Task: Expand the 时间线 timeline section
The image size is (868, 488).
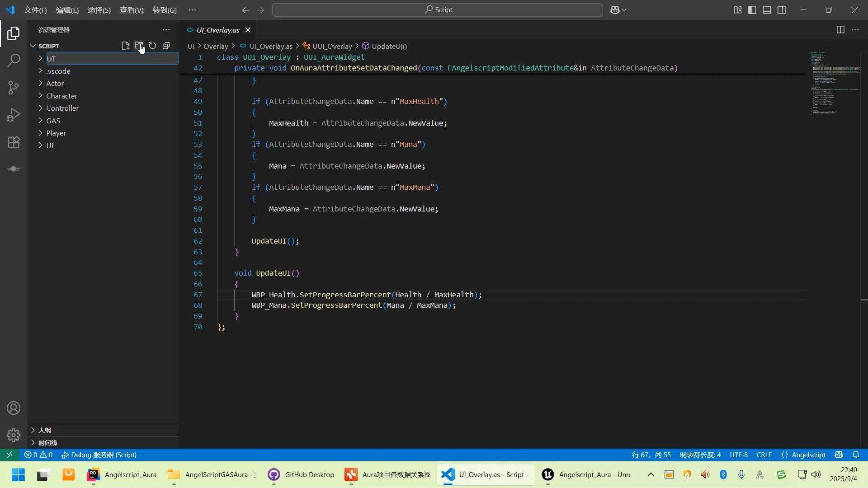Action: point(104,443)
